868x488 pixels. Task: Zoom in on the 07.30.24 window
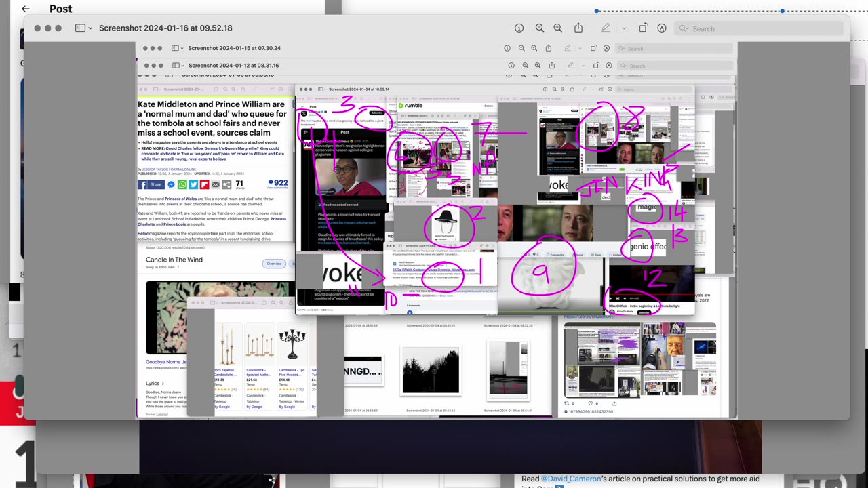[534, 48]
